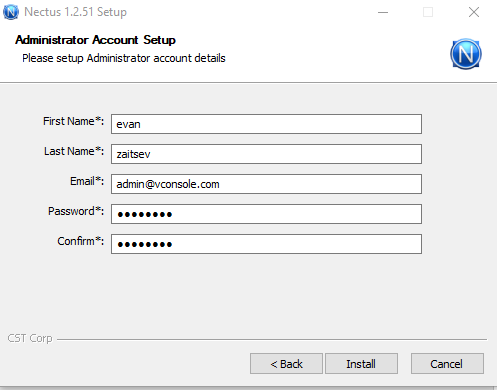Start installation with the Install button
This screenshot has height=390, width=497.
[361, 364]
